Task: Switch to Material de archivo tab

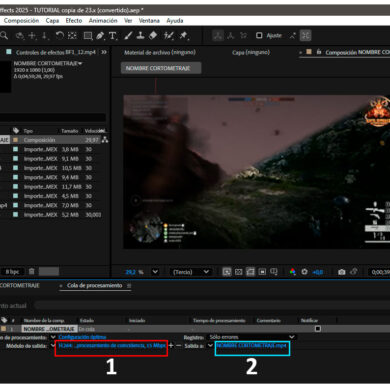Action: [160, 52]
